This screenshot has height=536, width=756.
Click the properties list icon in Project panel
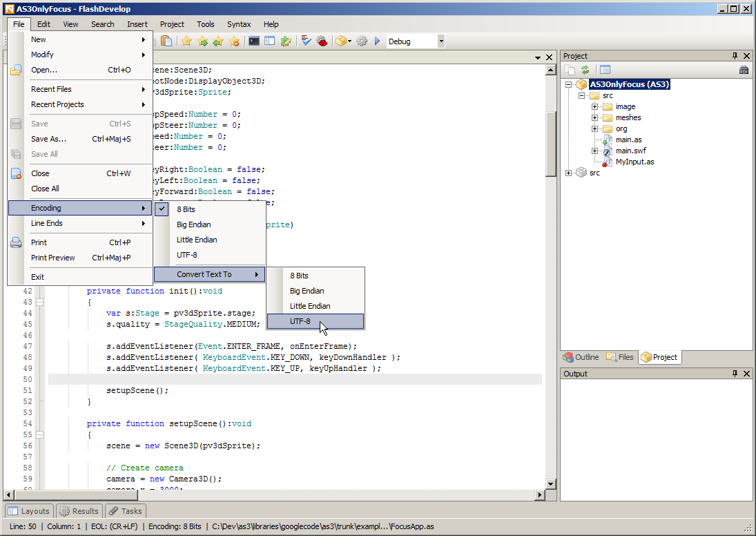tap(605, 70)
